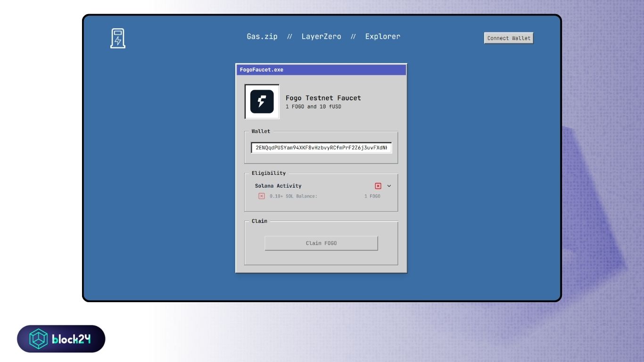
Task: Focus the wallet address input field
Action: point(321,148)
